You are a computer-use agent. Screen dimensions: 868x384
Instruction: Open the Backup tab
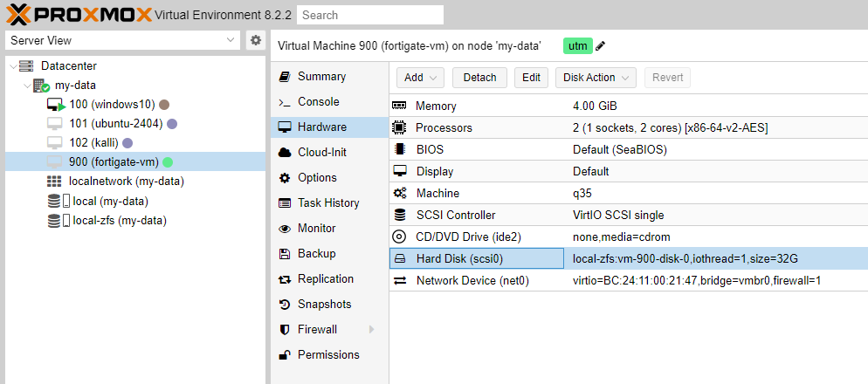(329, 253)
